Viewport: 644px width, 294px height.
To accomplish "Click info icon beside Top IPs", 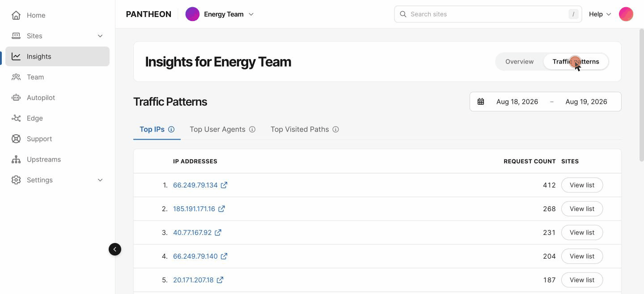I will click(x=171, y=129).
